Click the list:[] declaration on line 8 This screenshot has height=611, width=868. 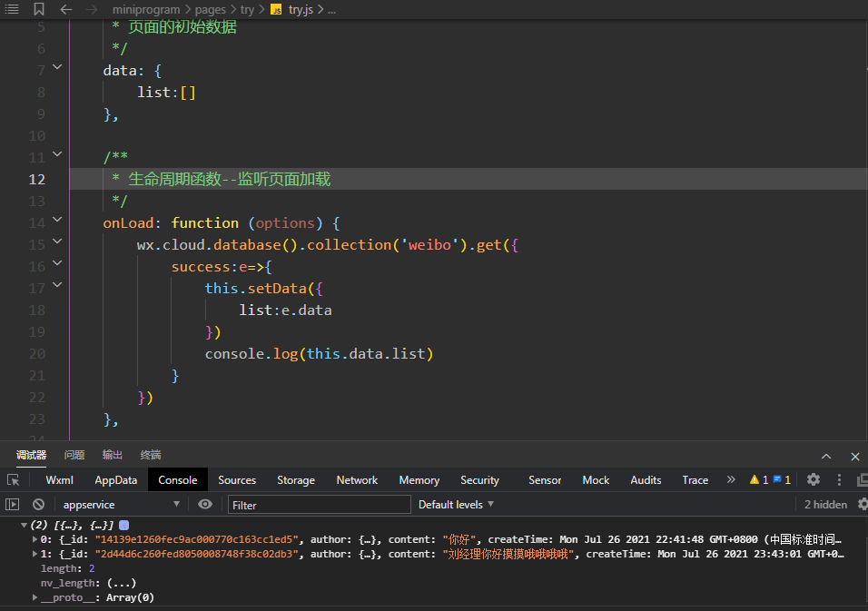point(167,92)
